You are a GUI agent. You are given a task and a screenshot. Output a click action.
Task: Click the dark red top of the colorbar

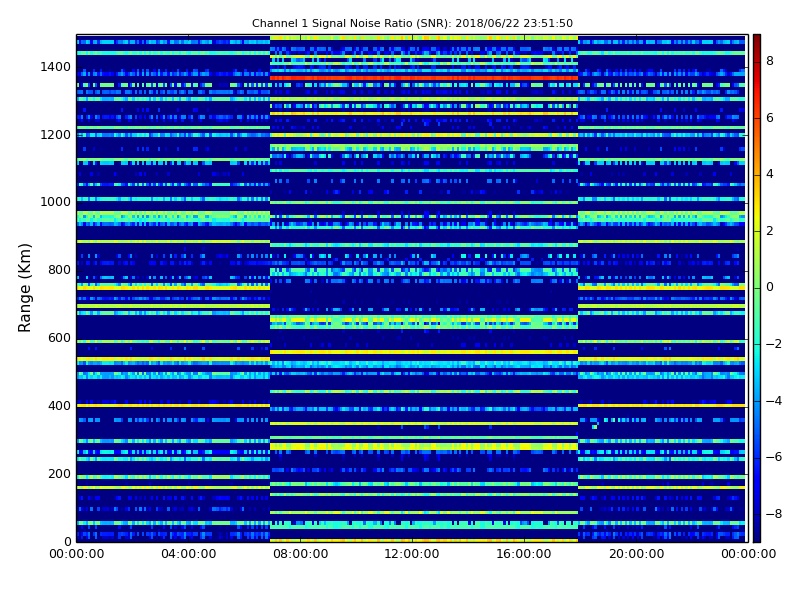click(x=757, y=43)
